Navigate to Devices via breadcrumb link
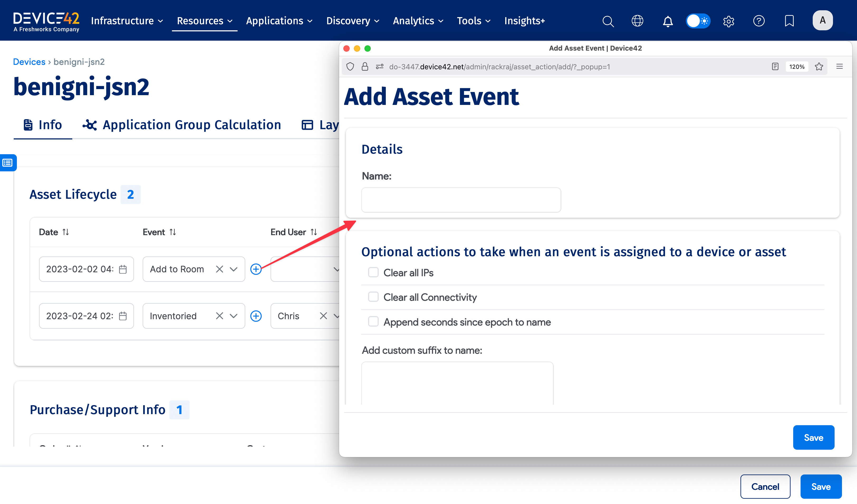 coord(29,61)
